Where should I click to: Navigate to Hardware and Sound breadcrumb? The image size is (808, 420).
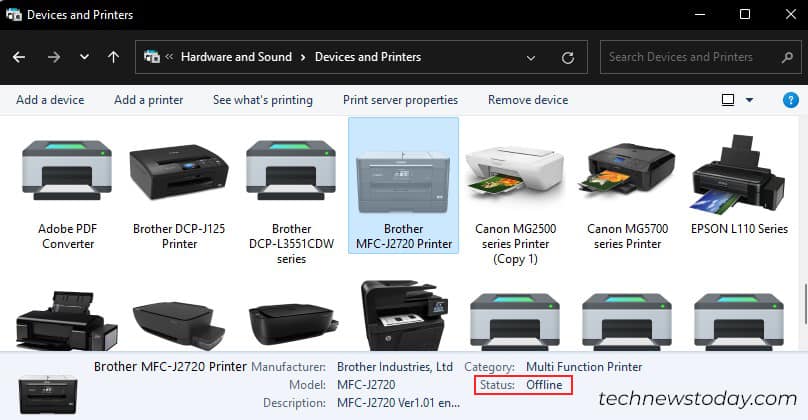click(x=237, y=57)
